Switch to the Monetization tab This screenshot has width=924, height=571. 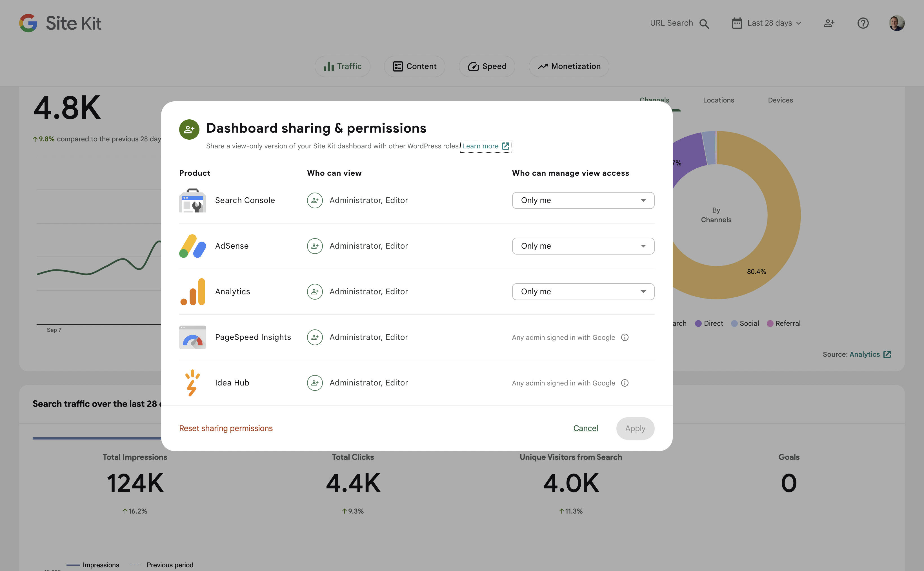[x=568, y=66]
